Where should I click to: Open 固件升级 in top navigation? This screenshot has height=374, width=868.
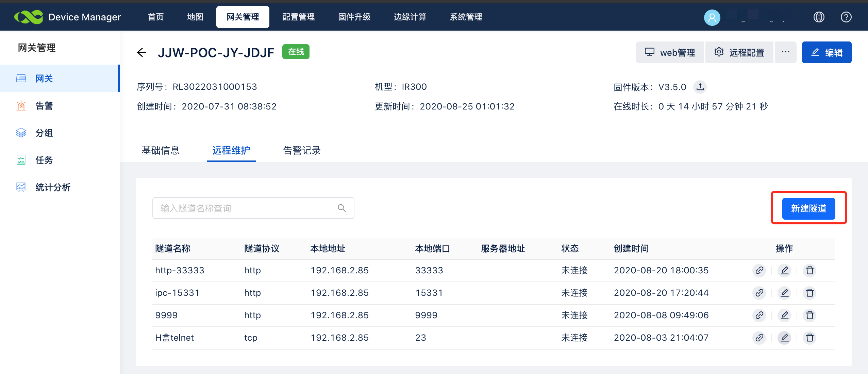[x=354, y=17]
